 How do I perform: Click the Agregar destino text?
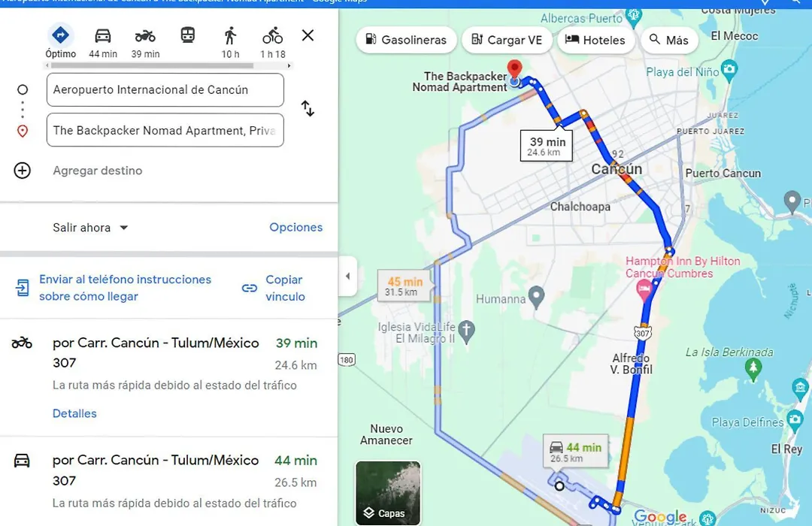97,171
